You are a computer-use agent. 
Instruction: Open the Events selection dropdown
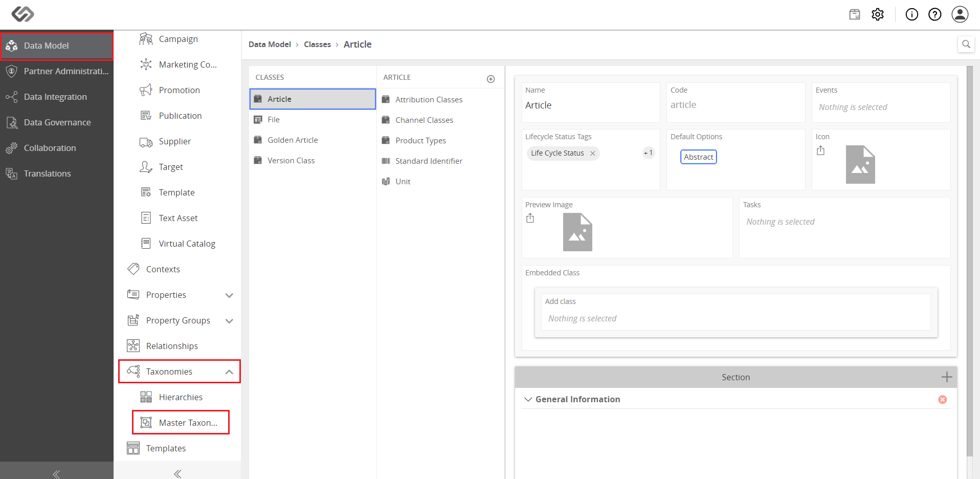pyautogui.click(x=881, y=107)
